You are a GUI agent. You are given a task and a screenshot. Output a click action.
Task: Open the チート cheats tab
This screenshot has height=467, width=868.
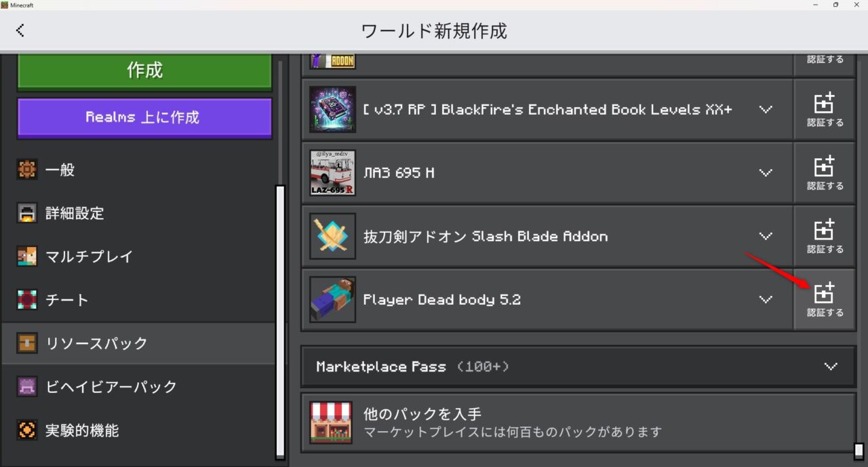pyautogui.click(x=138, y=300)
